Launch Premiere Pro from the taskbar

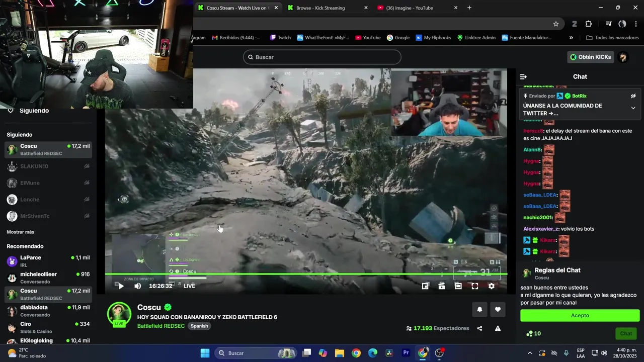coord(406,353)
